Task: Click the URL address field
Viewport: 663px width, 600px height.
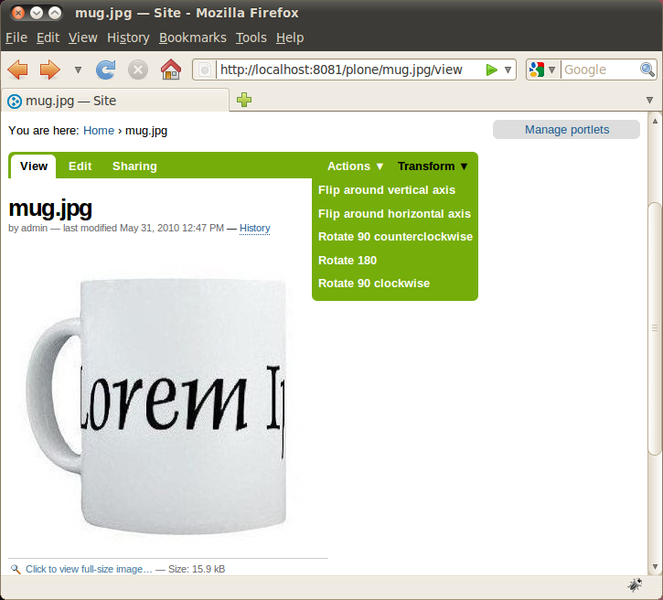Action: point(345,70)
